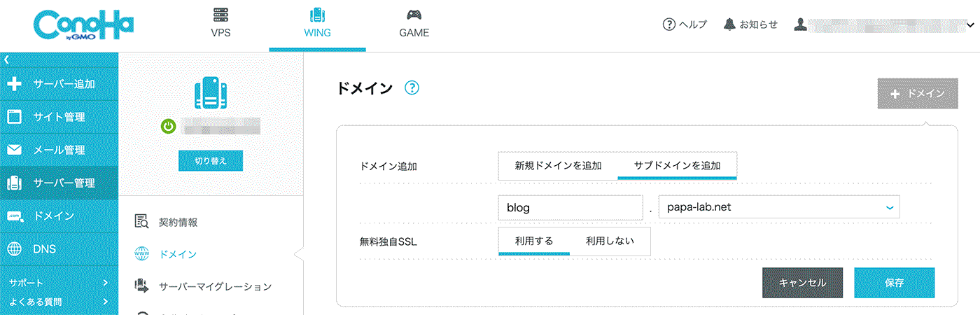Switch to the GAME tab

coord(414,23)
